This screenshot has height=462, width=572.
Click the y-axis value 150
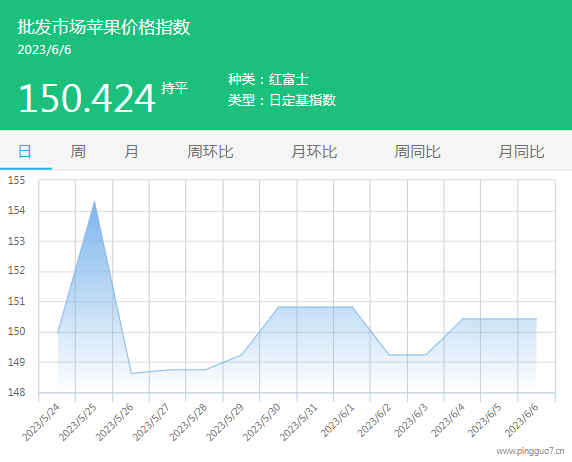point(17,332)
